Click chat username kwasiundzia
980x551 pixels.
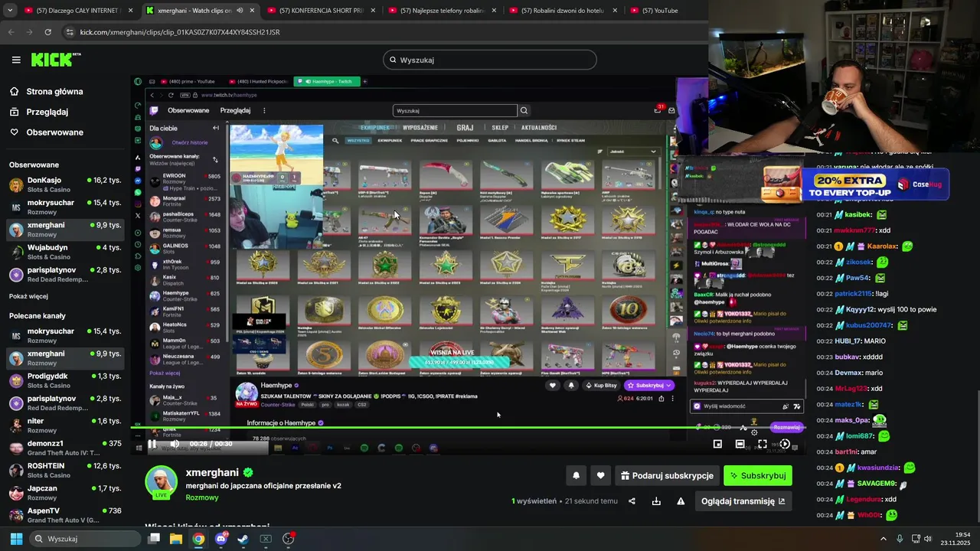(880, 468)
